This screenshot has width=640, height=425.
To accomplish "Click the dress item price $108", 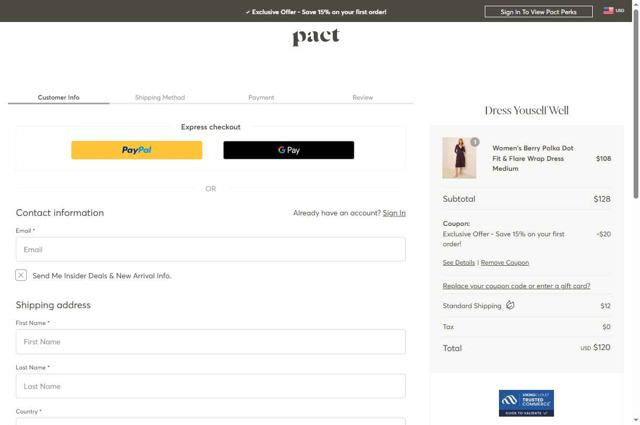I will coord(603,158).
